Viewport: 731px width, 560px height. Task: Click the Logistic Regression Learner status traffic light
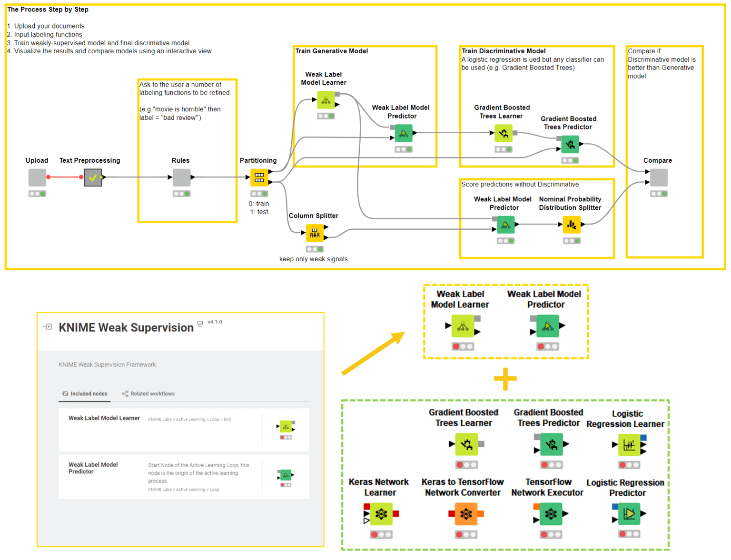coord(629,465)
